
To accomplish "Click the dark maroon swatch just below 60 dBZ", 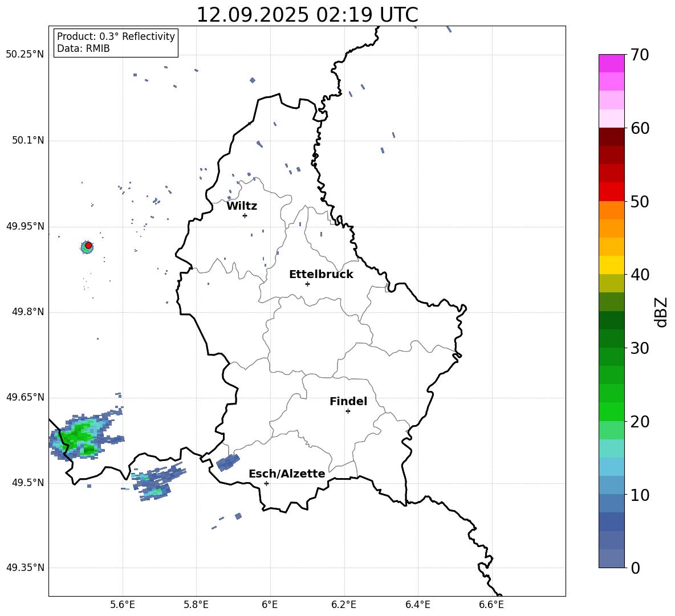I will pos(612,137).
